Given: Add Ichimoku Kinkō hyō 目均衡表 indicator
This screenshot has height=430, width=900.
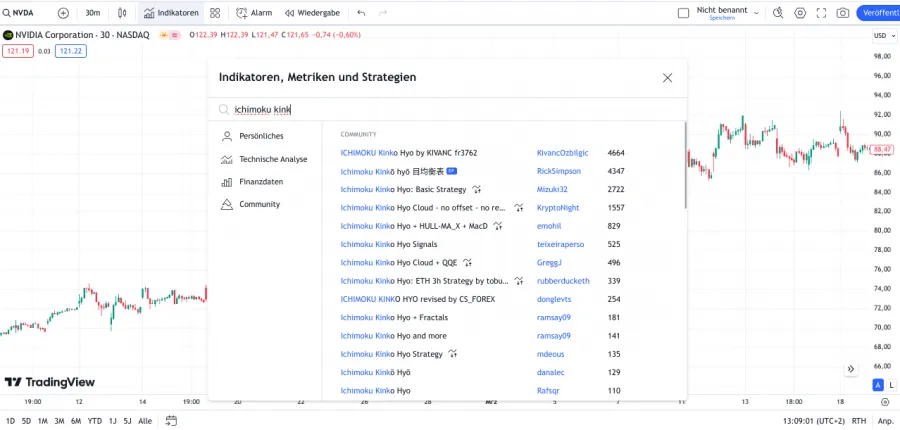Looking at the screenshot, I should pyautogui.click(x=392, y=171).
